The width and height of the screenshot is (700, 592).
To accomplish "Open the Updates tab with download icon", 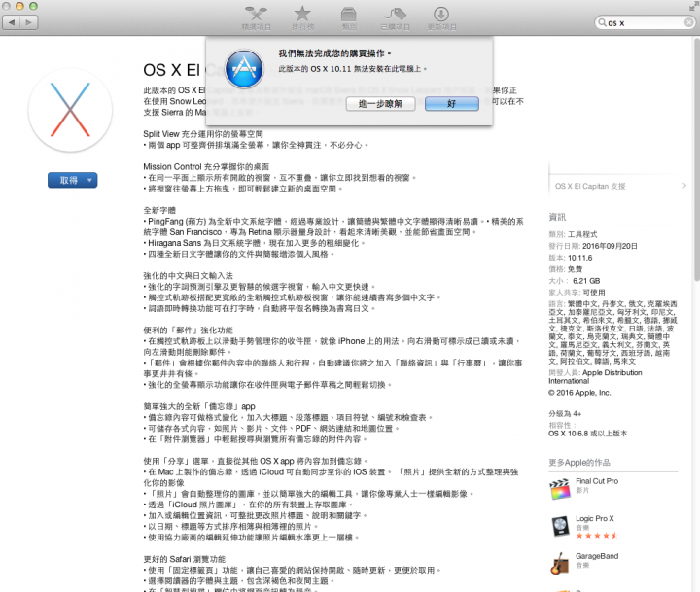I will [x=441, y=18].
